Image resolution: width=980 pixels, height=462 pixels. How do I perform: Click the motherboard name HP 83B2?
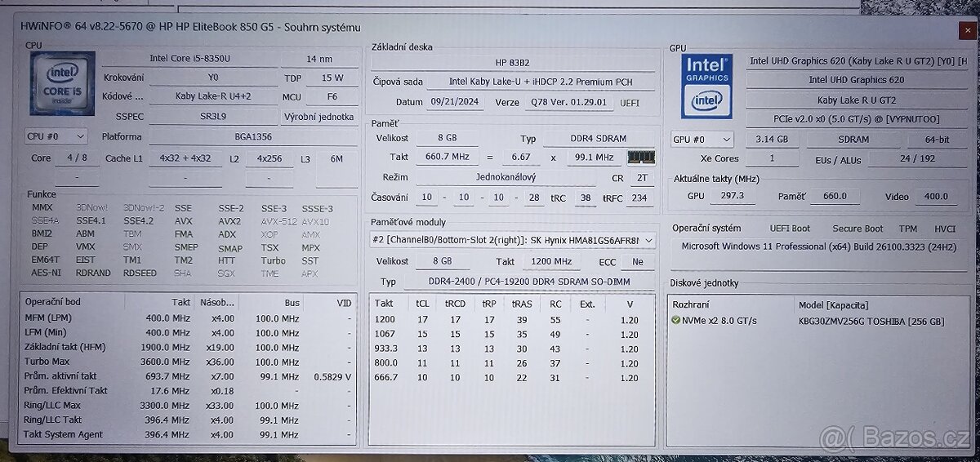point(512,62)
